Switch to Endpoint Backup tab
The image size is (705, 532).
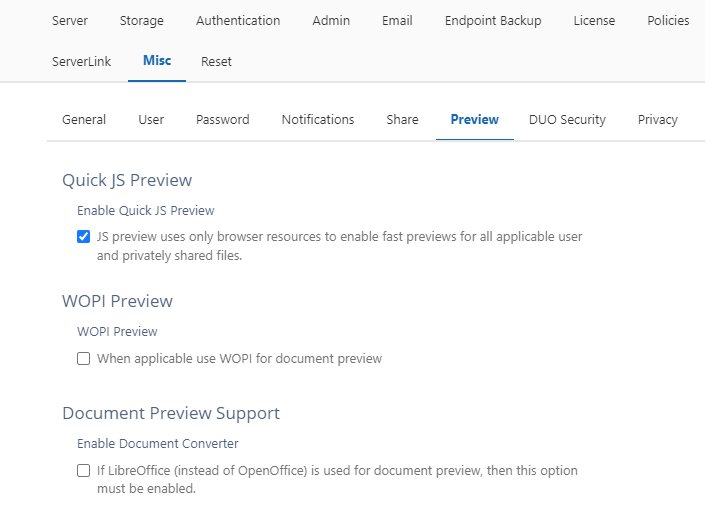tap(493, 20)
